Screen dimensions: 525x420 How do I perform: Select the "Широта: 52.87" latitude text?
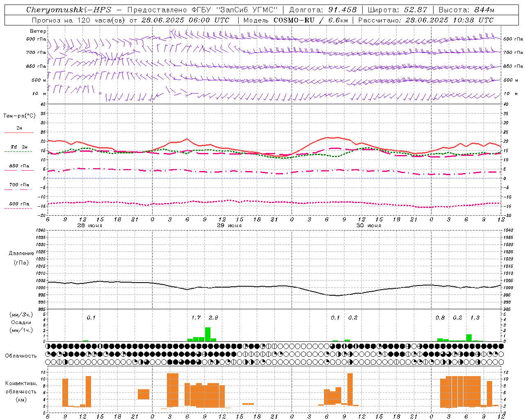(397, 10)
